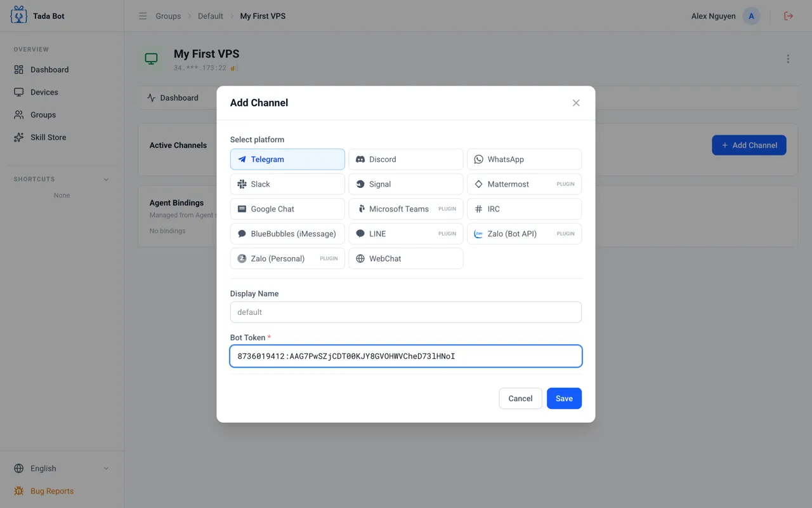This screenshot has width=812, height=508.
Task: Collapse the Shortcuts section chevron
Action: pyautogui.click(x=106, y=179)
